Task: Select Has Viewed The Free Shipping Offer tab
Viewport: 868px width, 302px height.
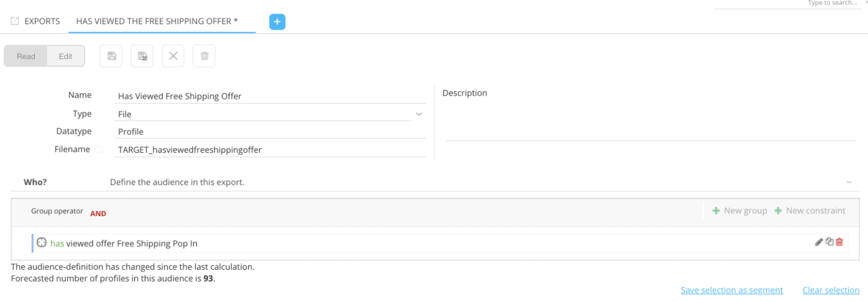Action: click(157, 21)
